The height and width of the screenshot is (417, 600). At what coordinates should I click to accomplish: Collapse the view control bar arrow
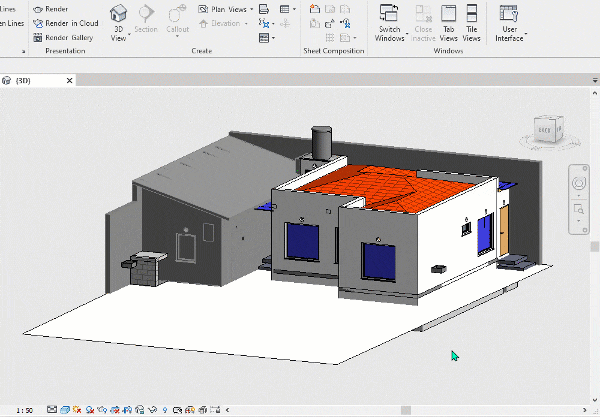pyautogui.click(x=227, y=410)
